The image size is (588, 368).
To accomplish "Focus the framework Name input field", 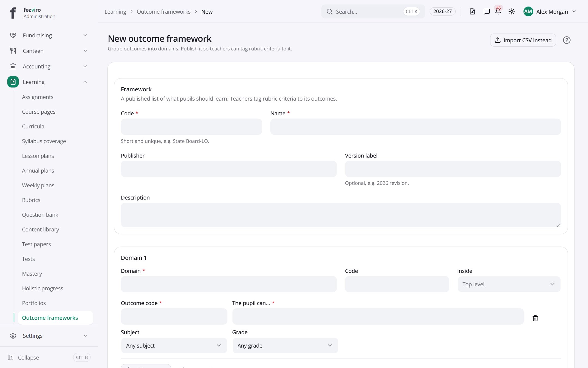I will click(415, 127).
